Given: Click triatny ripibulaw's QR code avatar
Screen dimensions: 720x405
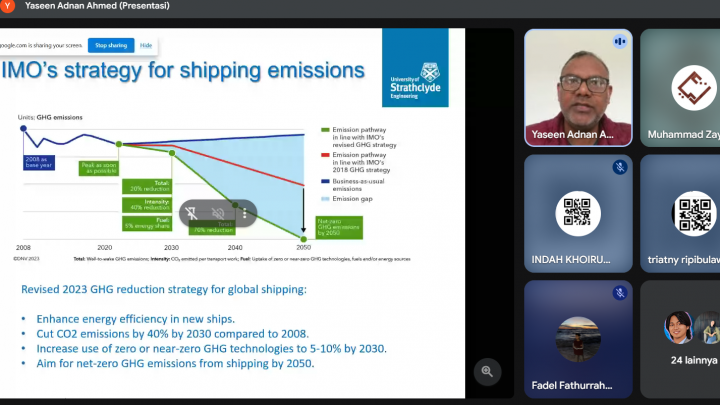Looking at the screenshot, I should (x=693, y=212).
